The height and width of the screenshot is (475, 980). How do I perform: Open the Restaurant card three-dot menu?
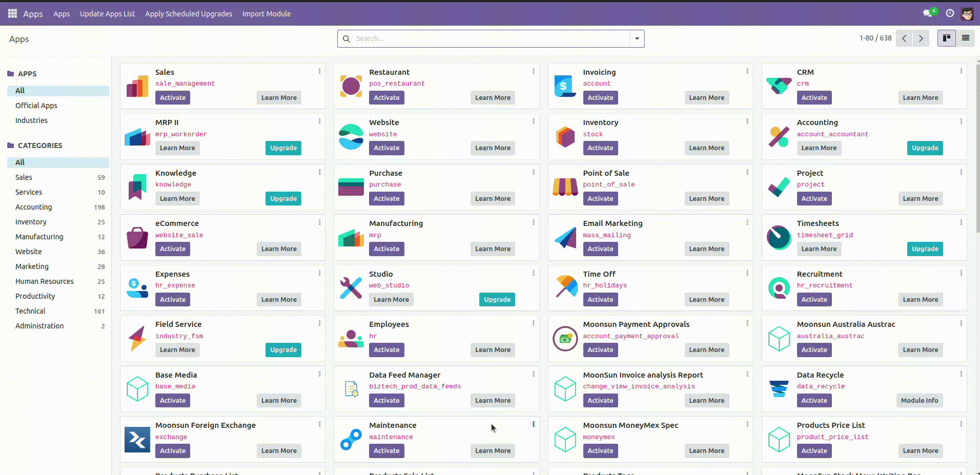[533, 71]
